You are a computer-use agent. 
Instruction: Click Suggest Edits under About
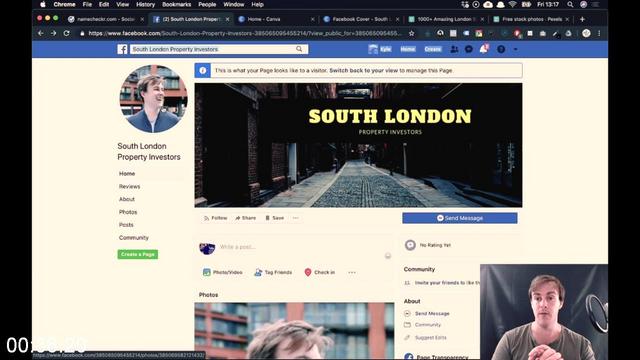tap(431, 338)
